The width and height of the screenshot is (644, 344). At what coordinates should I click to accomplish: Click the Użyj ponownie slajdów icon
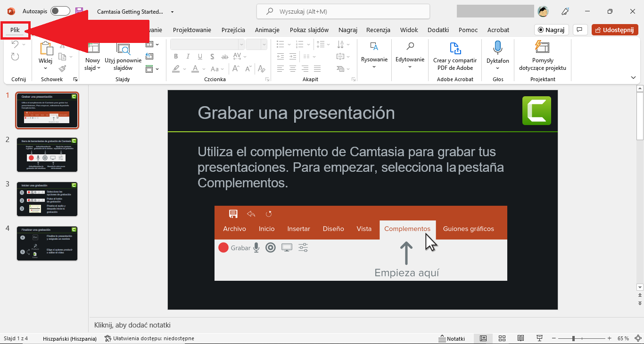[x=123, y=49]
